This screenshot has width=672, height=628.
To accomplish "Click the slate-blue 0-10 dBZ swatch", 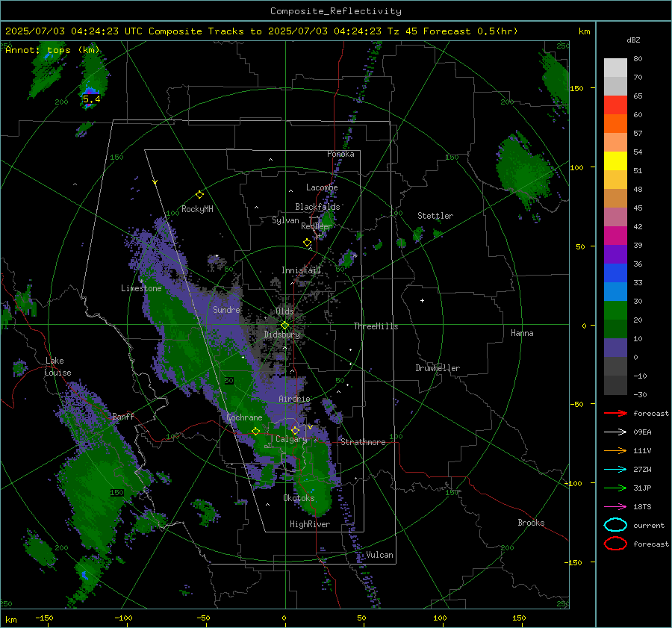I will tap(615, 348).
